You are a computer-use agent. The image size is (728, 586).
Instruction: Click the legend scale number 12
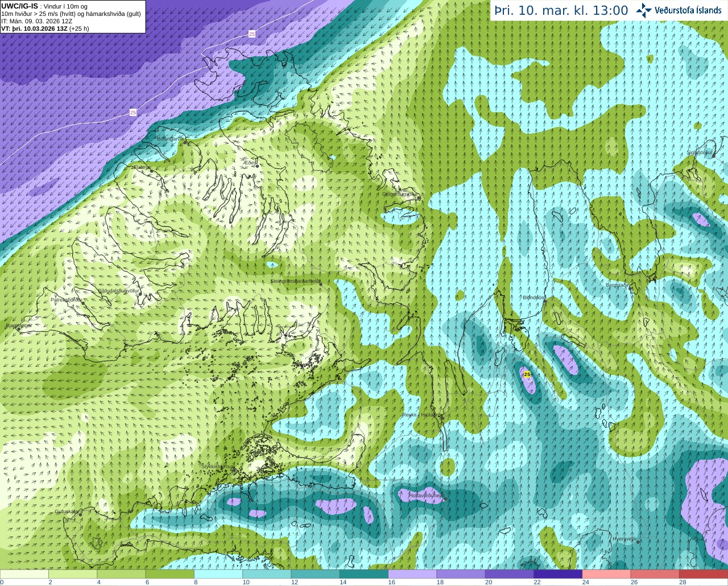point(294,582)
